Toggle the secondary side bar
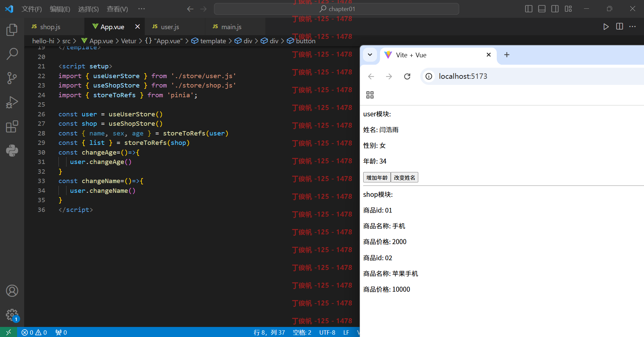The image size is (644, 337). (x=555, y=9)
